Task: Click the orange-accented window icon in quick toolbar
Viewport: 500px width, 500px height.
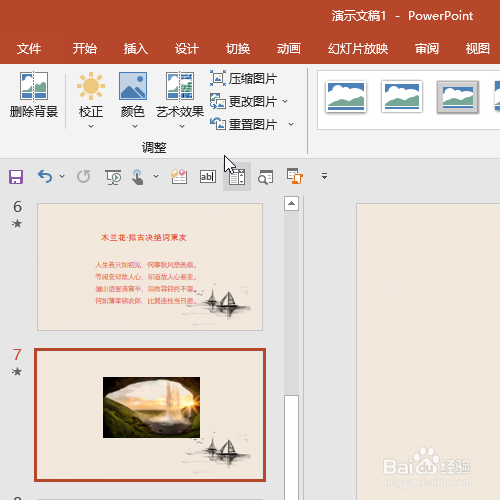Action: tap(295, 176)
